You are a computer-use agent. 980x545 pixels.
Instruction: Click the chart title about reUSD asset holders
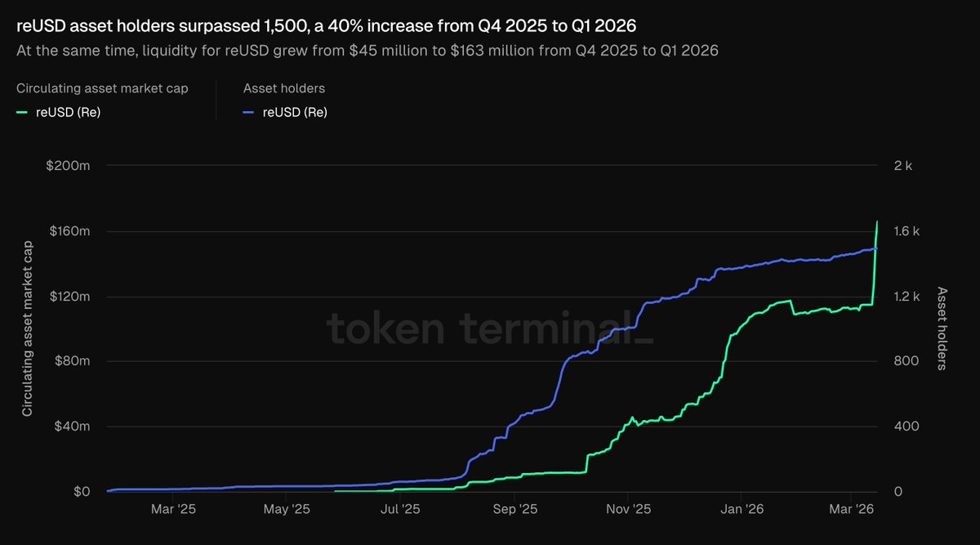pyautogui.click(x=327, y=26)
